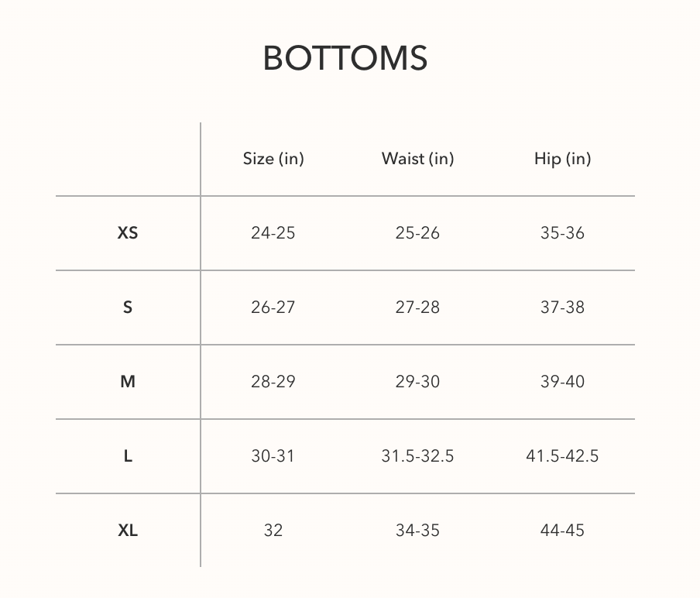Select the S row label
The width and height of the screenshot is (700, 598).
tap(128, 307)
